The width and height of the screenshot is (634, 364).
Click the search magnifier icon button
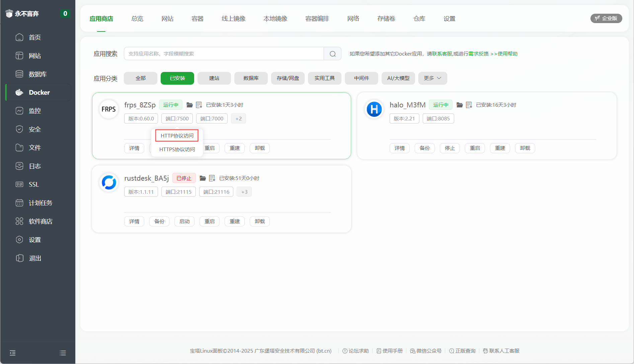332,54
